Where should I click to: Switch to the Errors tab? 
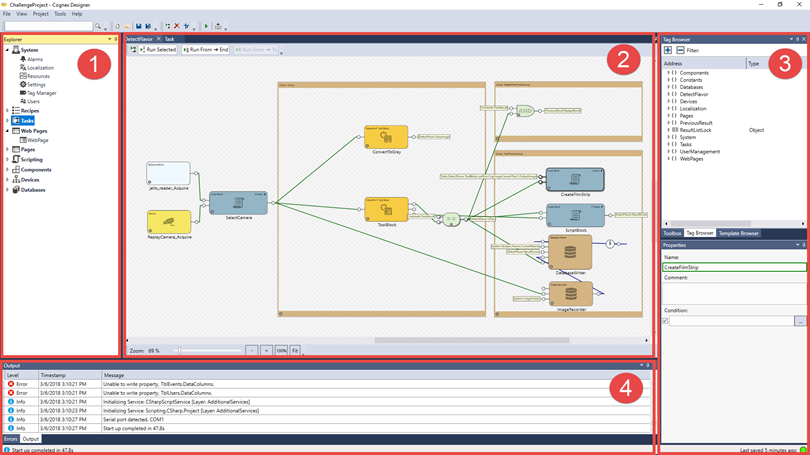tap(10, 439)
